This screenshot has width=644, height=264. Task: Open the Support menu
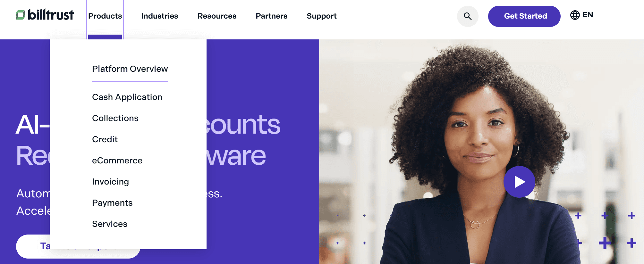click(x=322, y=16)
